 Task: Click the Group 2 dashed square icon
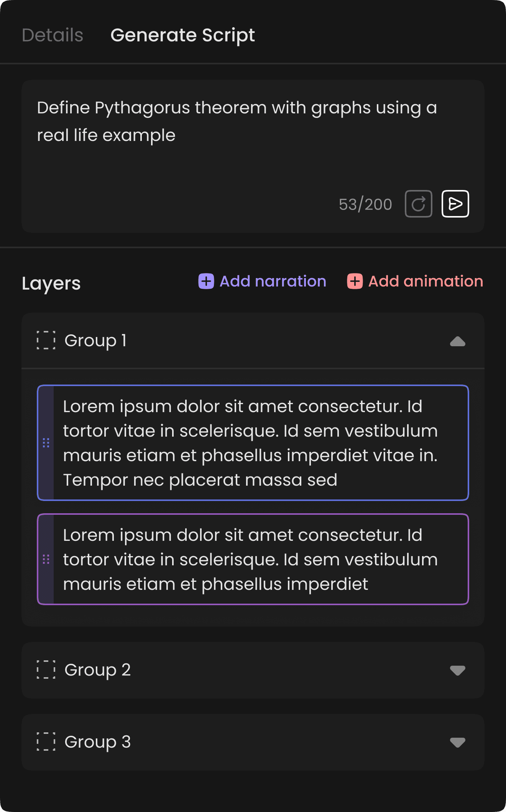[x=46, y=670]
